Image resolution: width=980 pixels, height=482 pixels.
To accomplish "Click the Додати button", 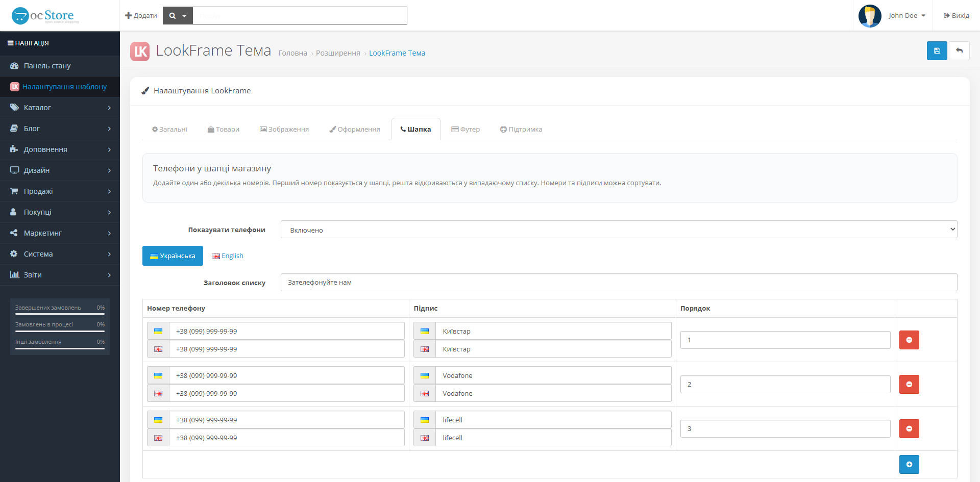I will (141, 16).
